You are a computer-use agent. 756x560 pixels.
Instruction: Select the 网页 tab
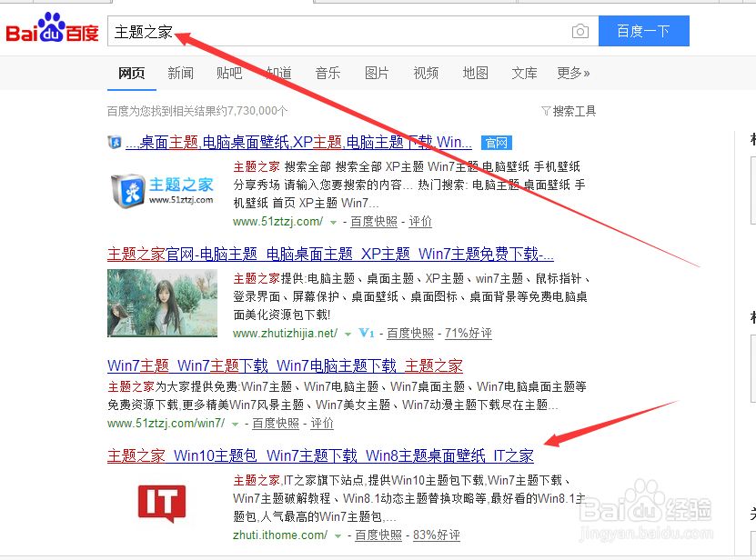click(132, 74)
